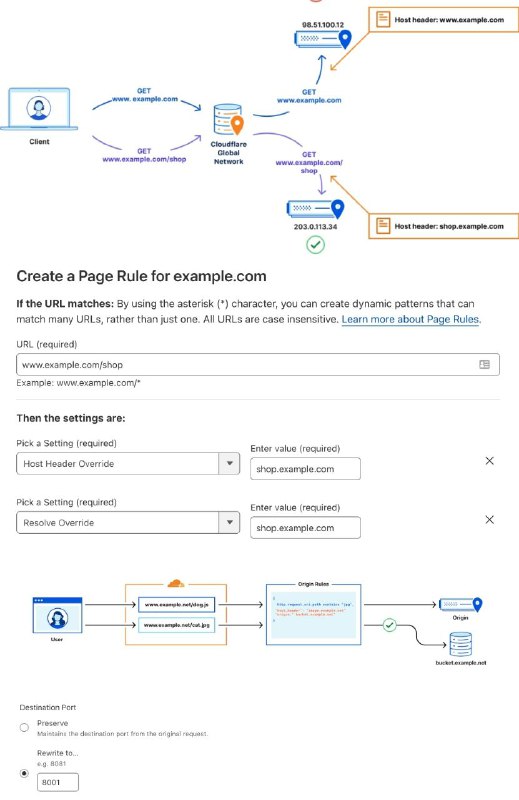Viewport: 519px width, 800px height.
Task: Click the origin server icon labeled 203.0.113.34
Action: (x=315, y=209)
